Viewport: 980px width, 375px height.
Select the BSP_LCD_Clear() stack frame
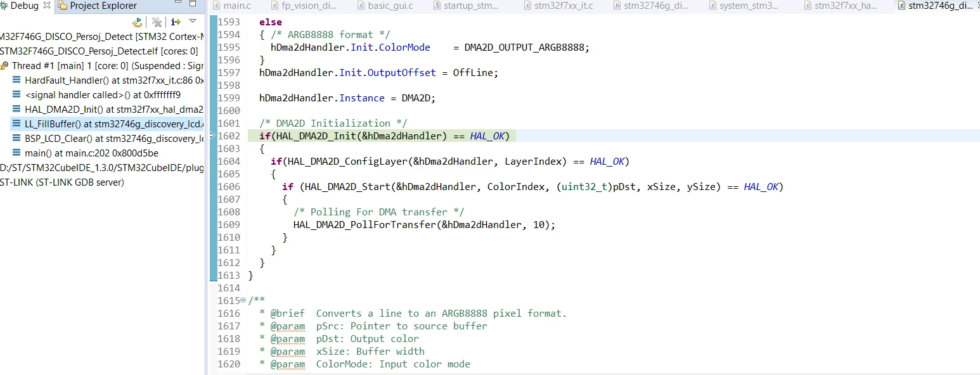108,139
